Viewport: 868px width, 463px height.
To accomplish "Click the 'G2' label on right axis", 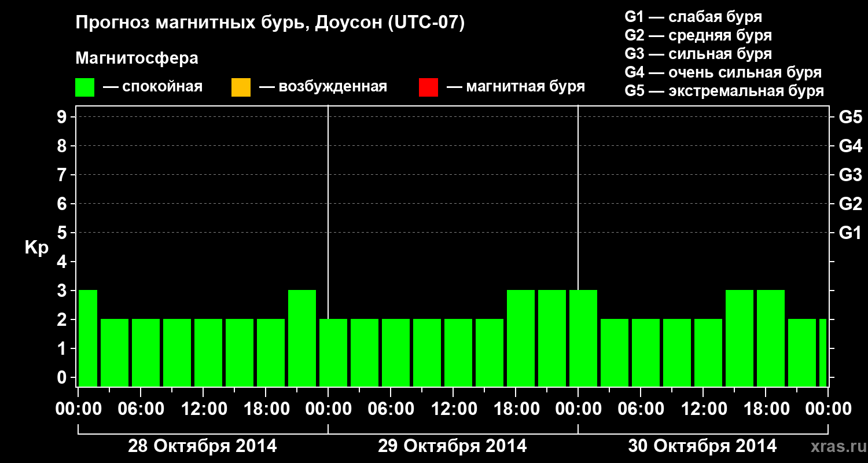I will click(850, 204).
